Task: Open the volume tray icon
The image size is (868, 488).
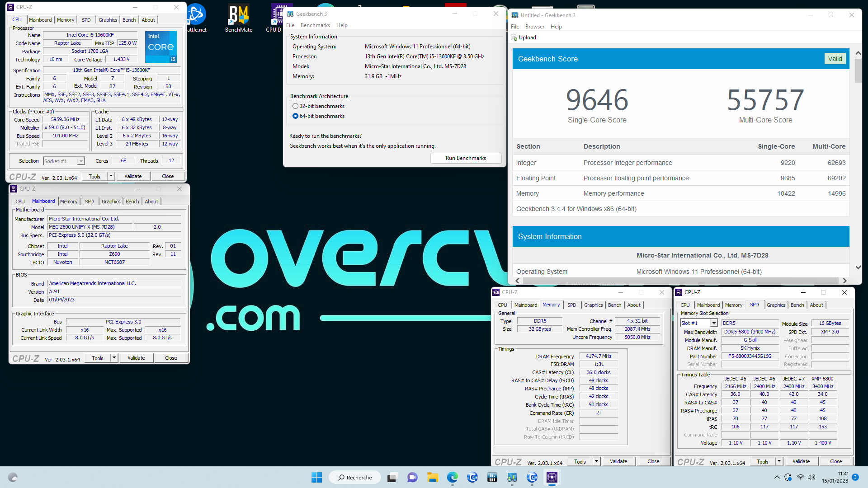Action: 811,477
